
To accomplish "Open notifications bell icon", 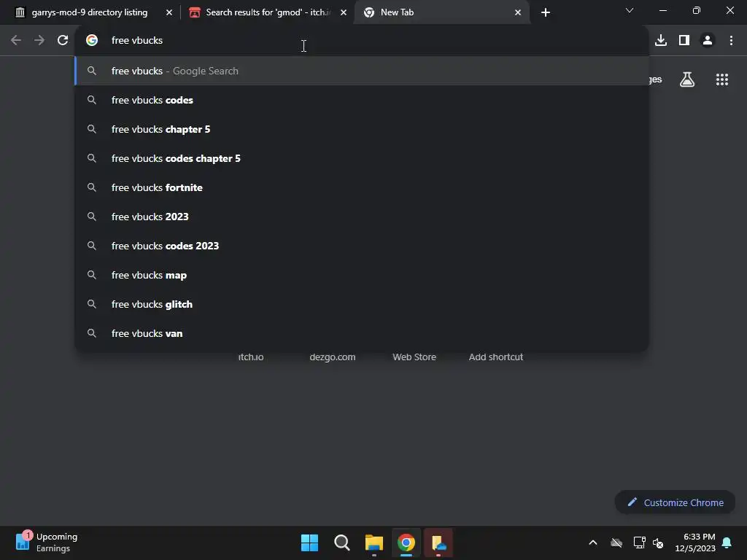I will [x=727, y=542].
